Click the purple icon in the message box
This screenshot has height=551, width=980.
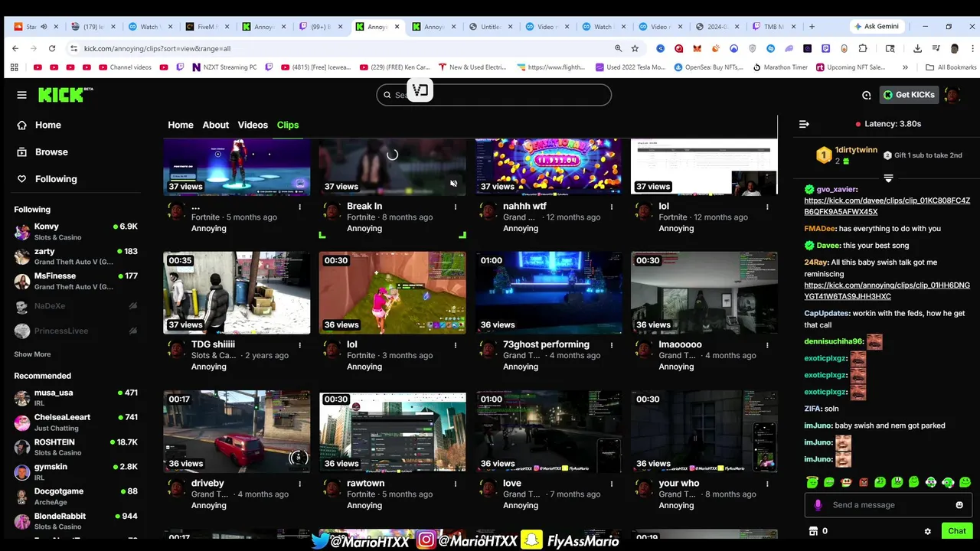pos(818,505)
